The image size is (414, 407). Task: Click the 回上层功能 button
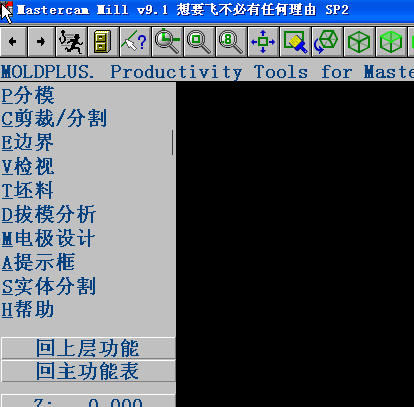tap(88, 348)
